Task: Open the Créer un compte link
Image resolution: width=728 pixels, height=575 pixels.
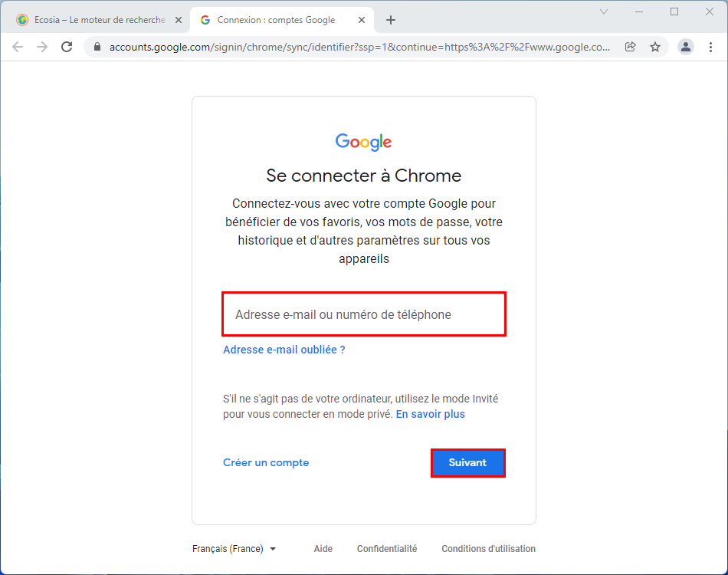Action: 266,462
